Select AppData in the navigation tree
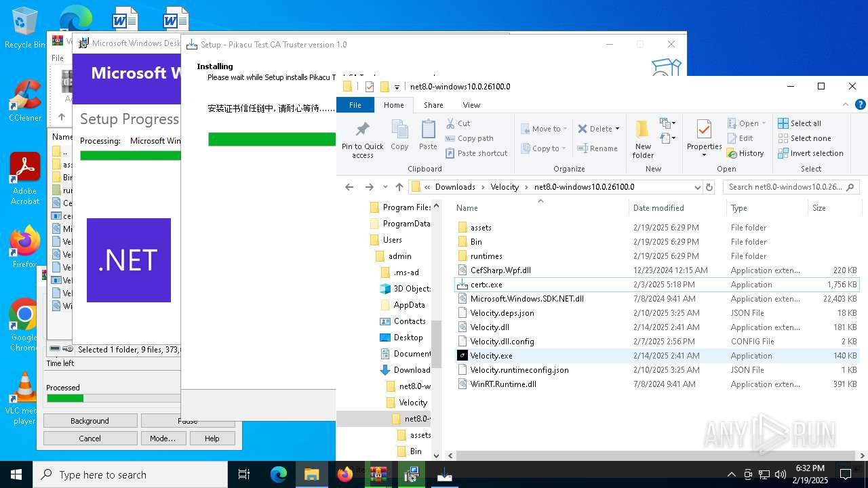This screenshot has height=488, width=868. pos(409,305)
